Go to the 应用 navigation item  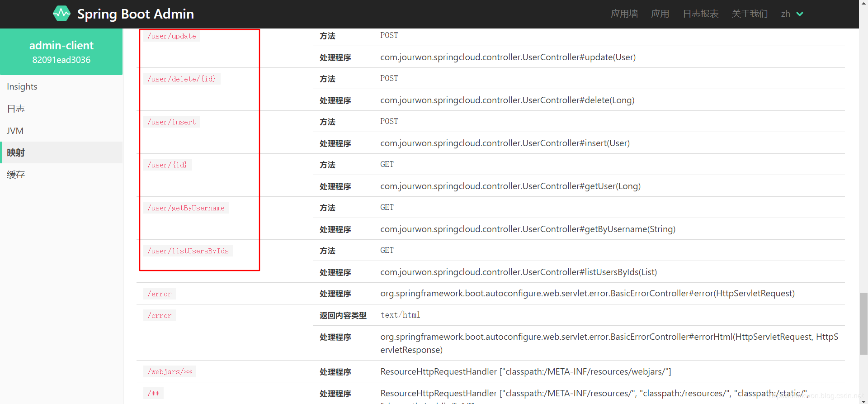[660, 14]
